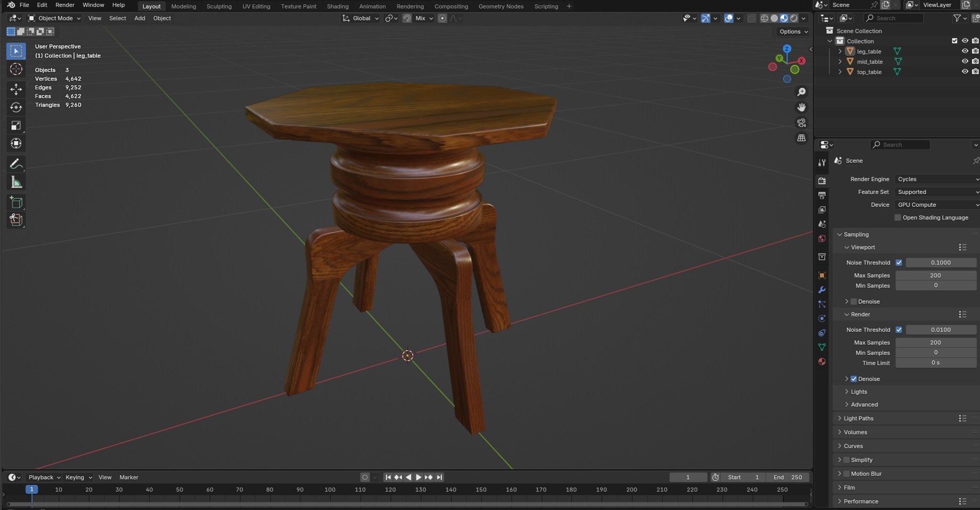This screenshot has width=980, height=510.
Task: Activate the Scale tool
Action: tap(16, 126)
